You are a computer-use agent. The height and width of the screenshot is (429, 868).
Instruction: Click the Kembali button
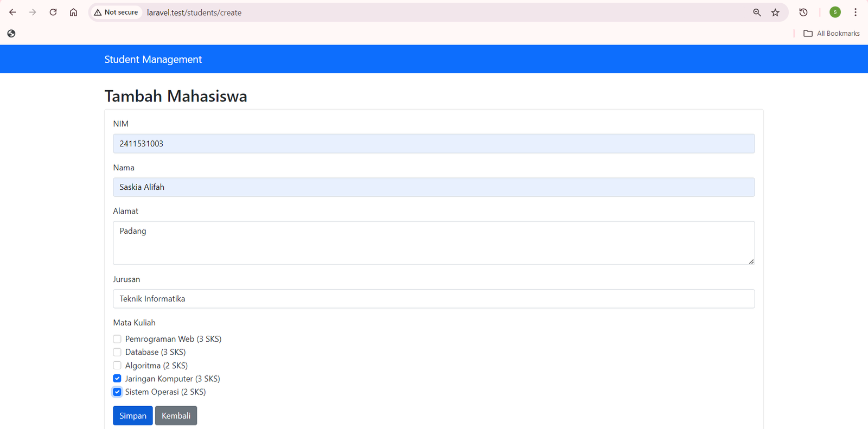click(x=176, y=416)
